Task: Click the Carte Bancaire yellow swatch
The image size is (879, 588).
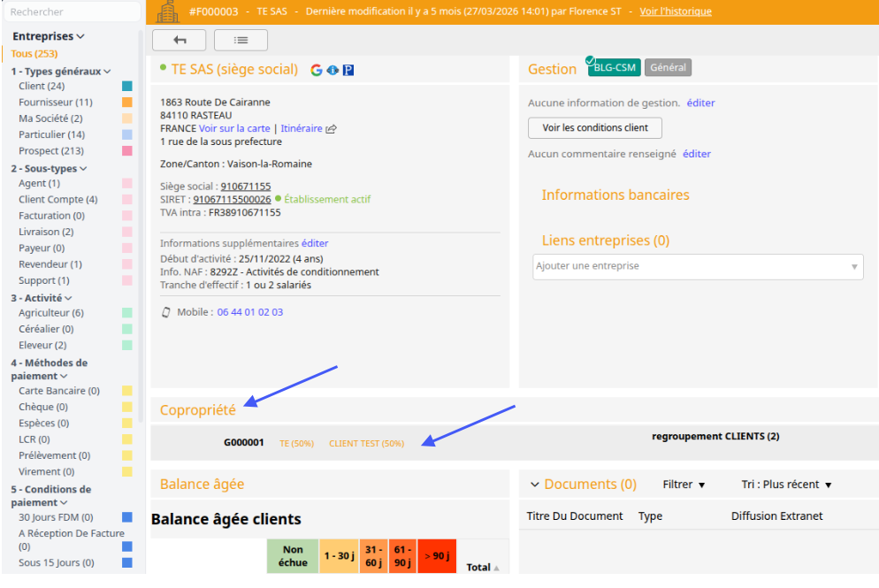Action: [127, 391]
